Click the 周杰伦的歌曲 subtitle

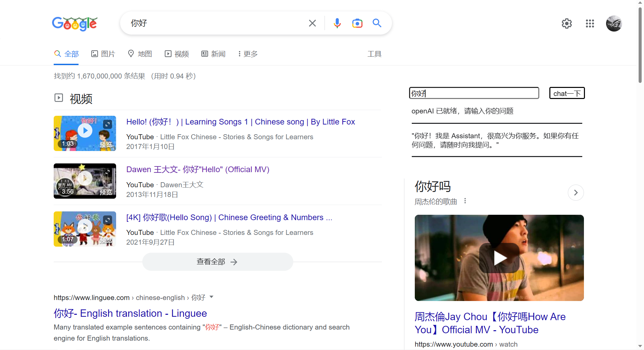click(436, 202)
